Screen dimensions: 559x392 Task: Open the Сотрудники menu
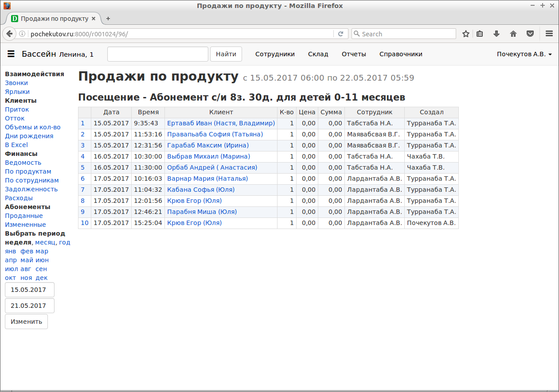(275, 54)
